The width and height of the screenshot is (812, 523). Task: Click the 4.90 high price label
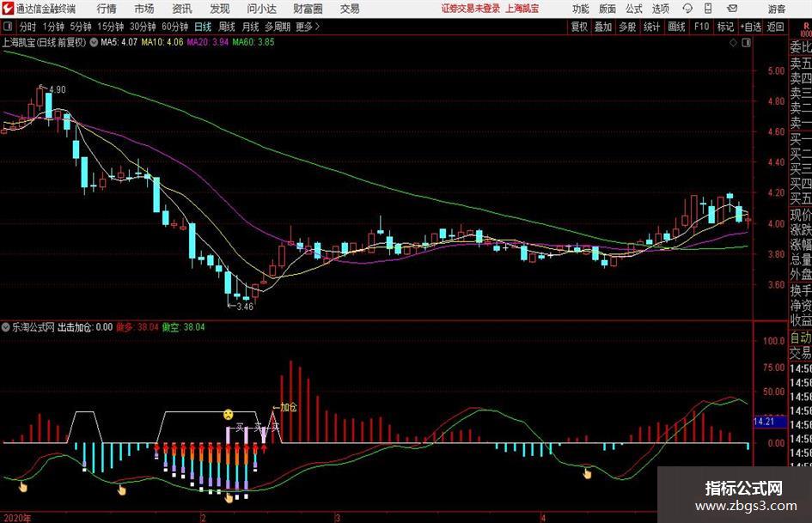coord(57,89)
